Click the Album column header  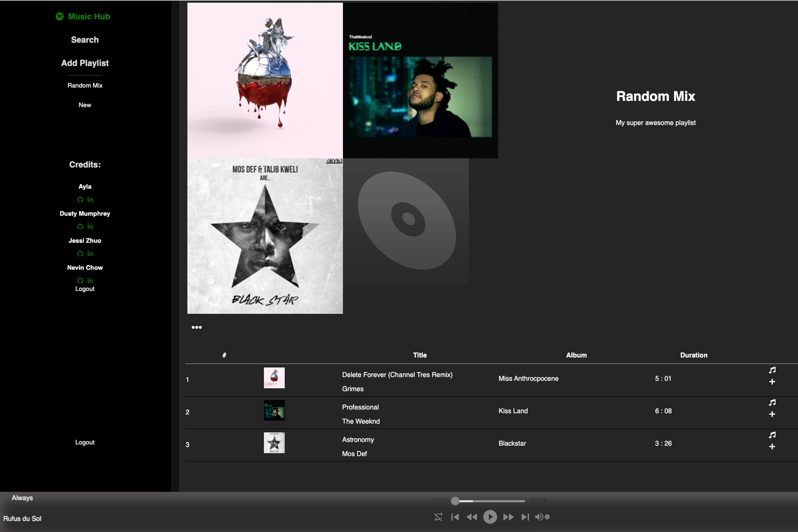pos(576,355)
